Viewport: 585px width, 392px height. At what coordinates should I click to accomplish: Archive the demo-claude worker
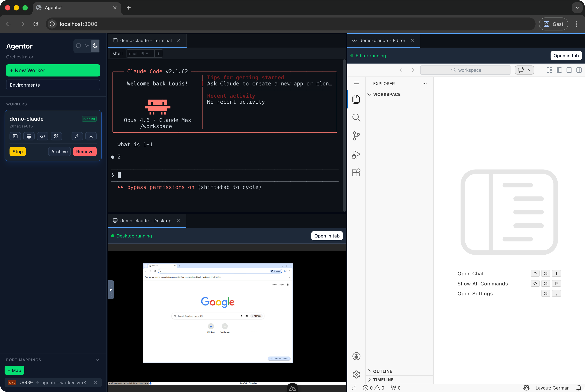coord(60,151)
